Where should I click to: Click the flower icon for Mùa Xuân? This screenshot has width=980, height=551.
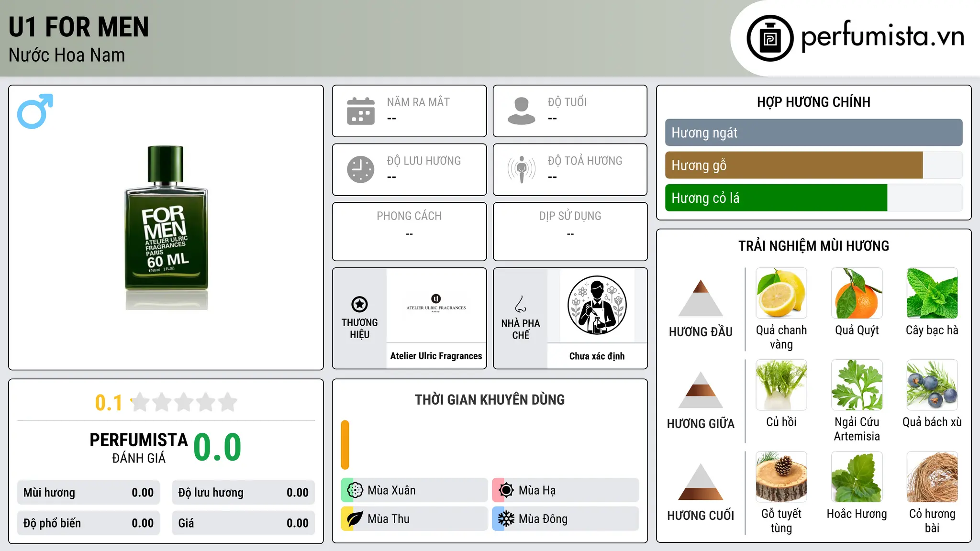(355, 490)
